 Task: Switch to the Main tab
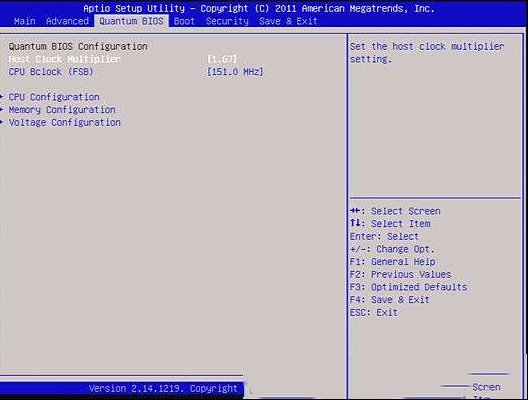coord(25,21)
